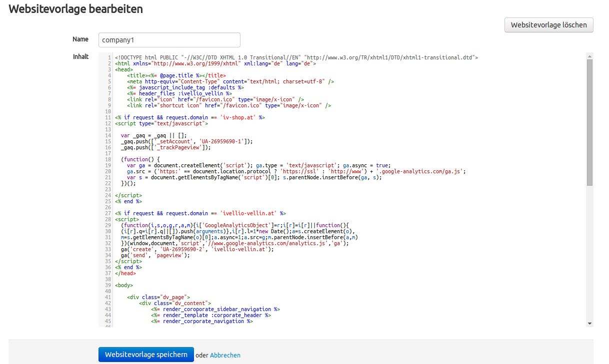The height and width of the screenshot is (364, 609).
Task: Save template with Websitevorlage speichern
Action: 146,355
